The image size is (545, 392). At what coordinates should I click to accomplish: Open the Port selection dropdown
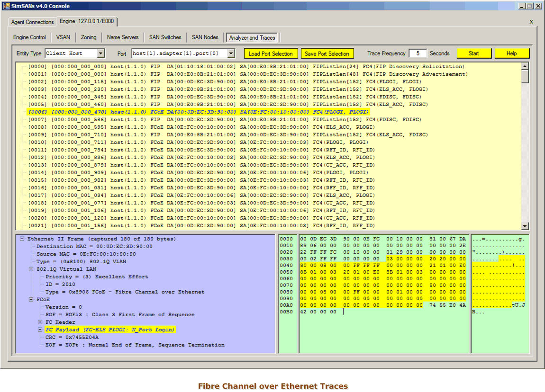click(x=231, y=53)
